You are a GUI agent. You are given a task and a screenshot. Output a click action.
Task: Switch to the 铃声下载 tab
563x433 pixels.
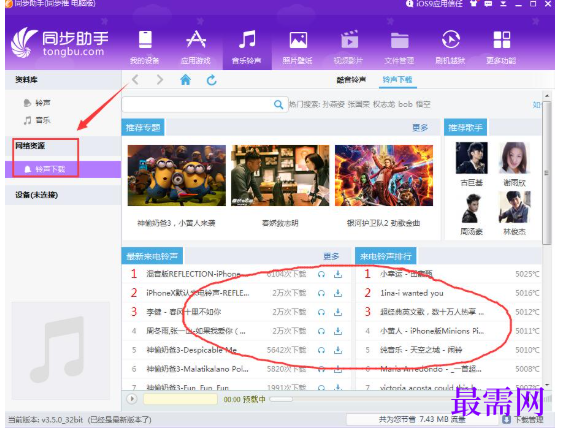click(x=397, y=80)
